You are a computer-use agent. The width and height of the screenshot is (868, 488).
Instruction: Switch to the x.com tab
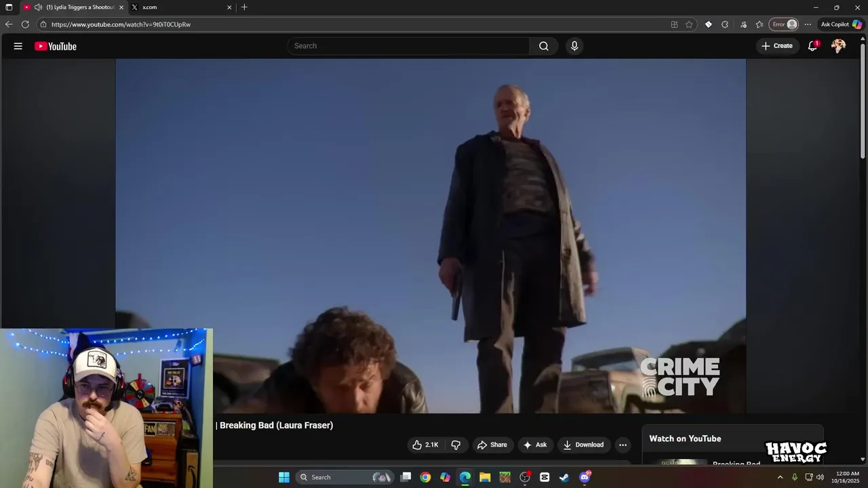click(x=182, y=7)
